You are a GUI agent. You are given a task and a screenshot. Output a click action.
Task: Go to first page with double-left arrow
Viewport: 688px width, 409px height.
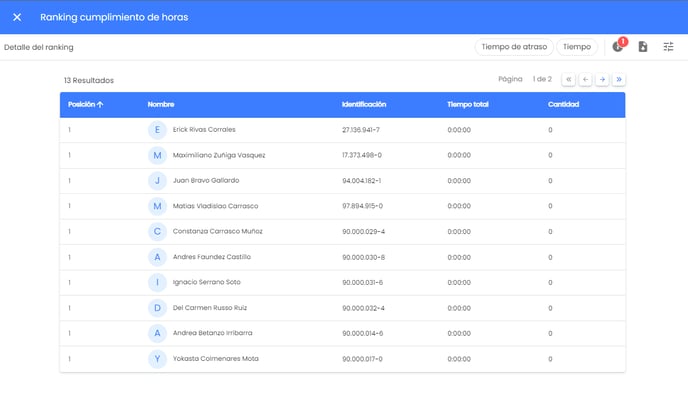[568, 79]
